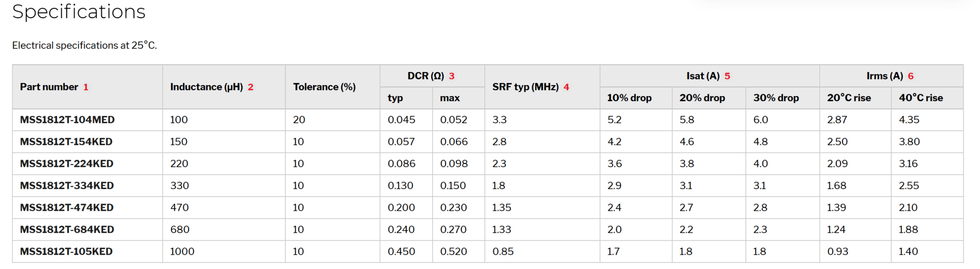The image size is (980, 269).
Task: Open the MSS1812T-334KED part entry
Action: (x=67, y=185)
